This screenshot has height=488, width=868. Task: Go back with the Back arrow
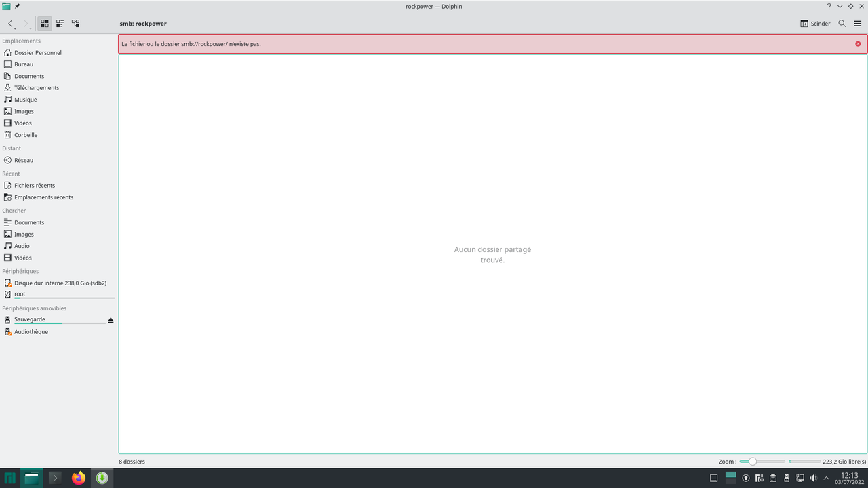pos(11,24)
